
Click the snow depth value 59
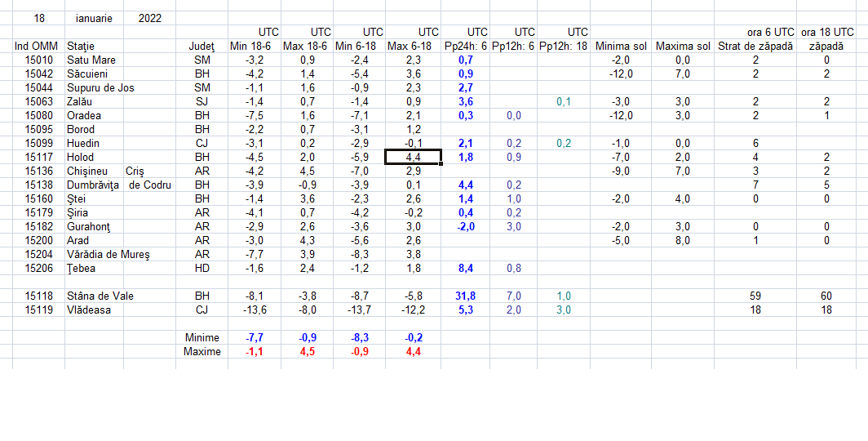point(755,296)
